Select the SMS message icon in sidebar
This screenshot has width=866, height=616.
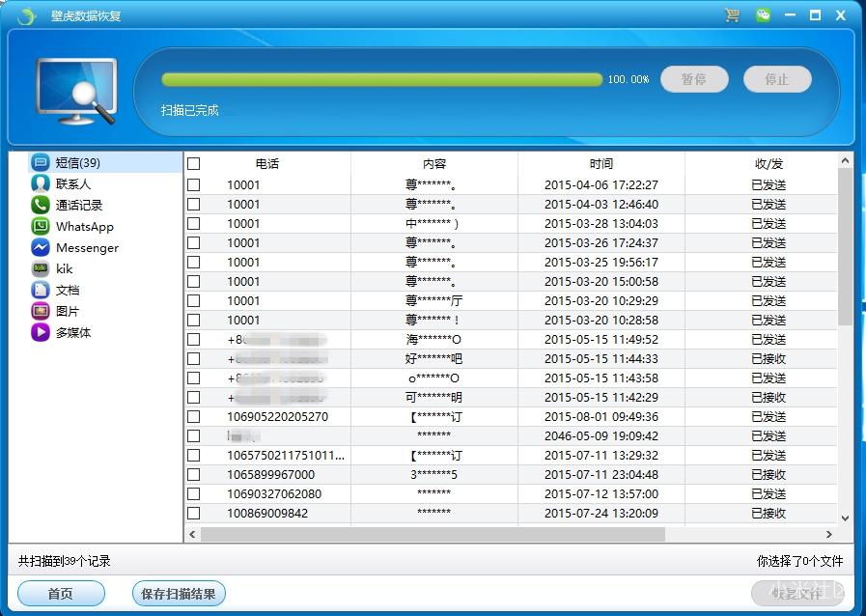[41, 162]
